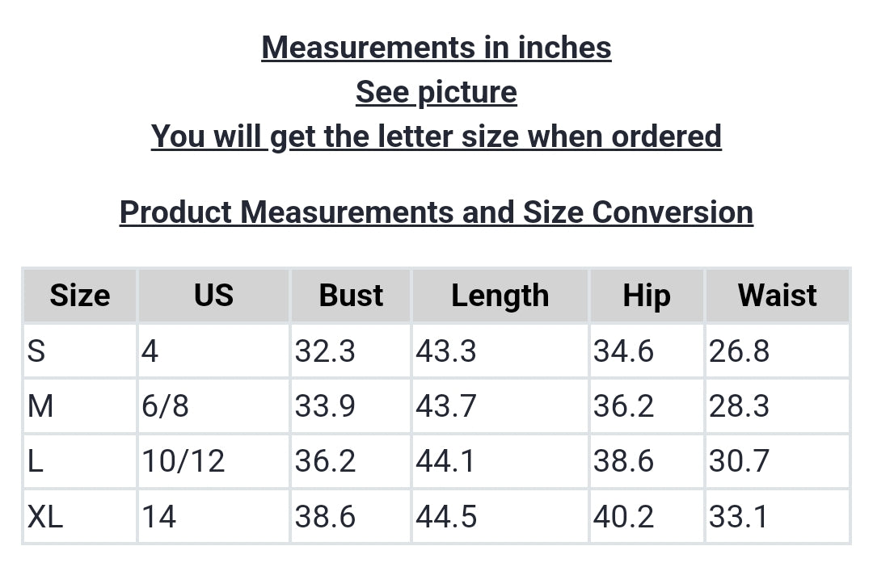The width and height of the screenshot is (873, 588).
Task: Click the M size row label
Action: [x=40, y=406]
